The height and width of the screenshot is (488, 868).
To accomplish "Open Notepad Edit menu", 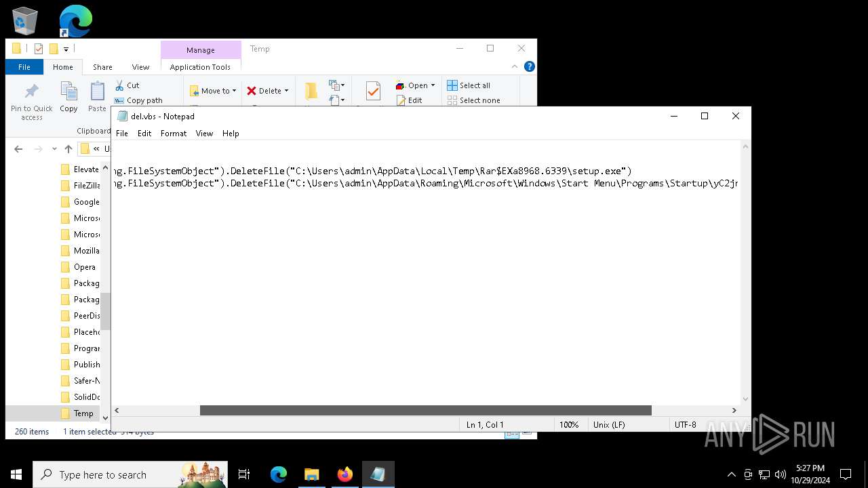I will tap(144, 134).
